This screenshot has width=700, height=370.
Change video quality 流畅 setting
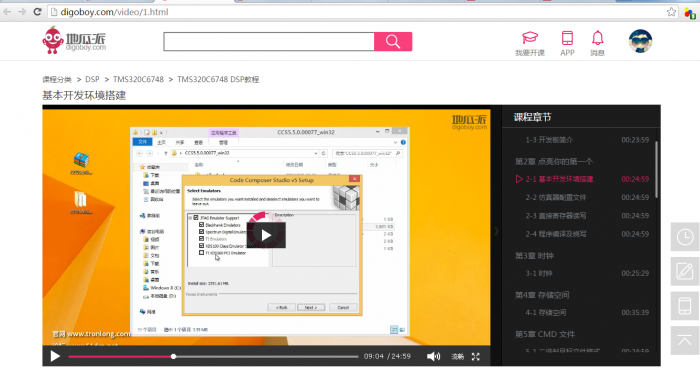[457, 356]
